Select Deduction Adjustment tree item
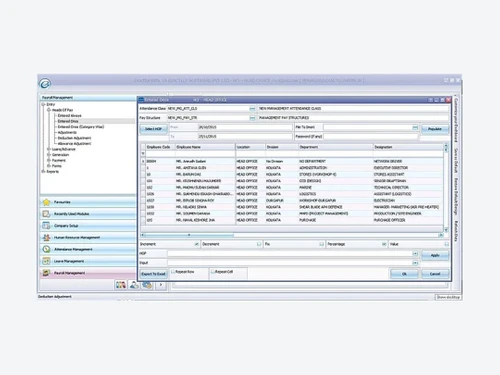Viewport: 500px width, 375px height. tap(74, 138)
